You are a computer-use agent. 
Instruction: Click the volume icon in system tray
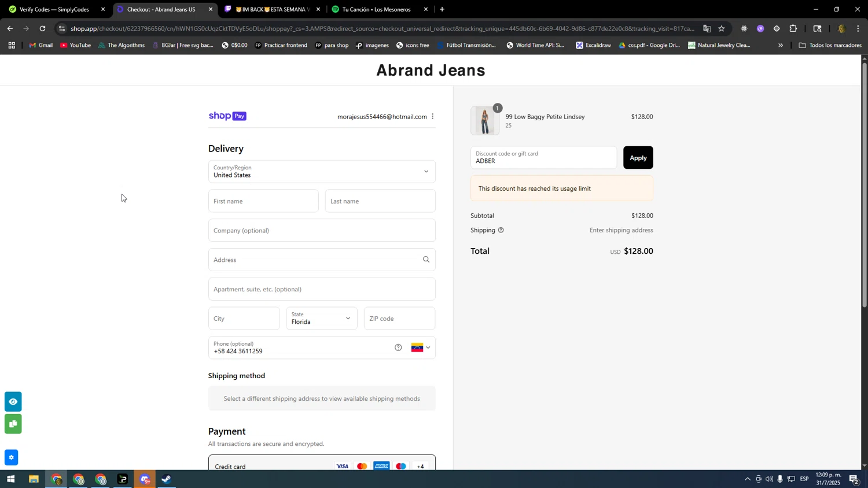[x=769, y=479]
